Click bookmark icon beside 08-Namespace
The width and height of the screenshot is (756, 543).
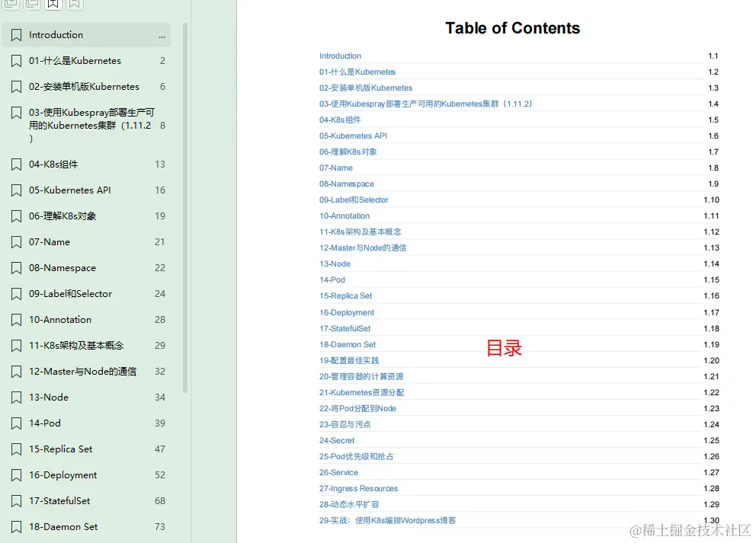point(17,268)
